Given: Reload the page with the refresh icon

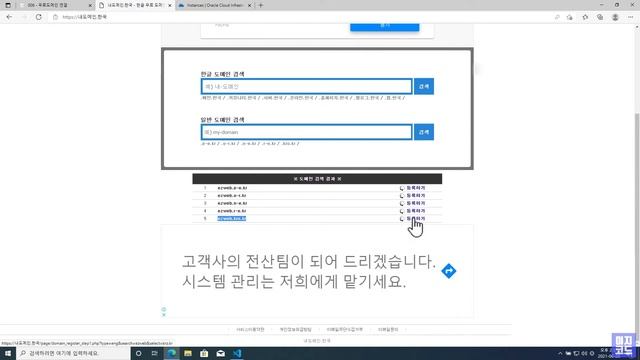Looking at the screenshot, I should 38,17.
